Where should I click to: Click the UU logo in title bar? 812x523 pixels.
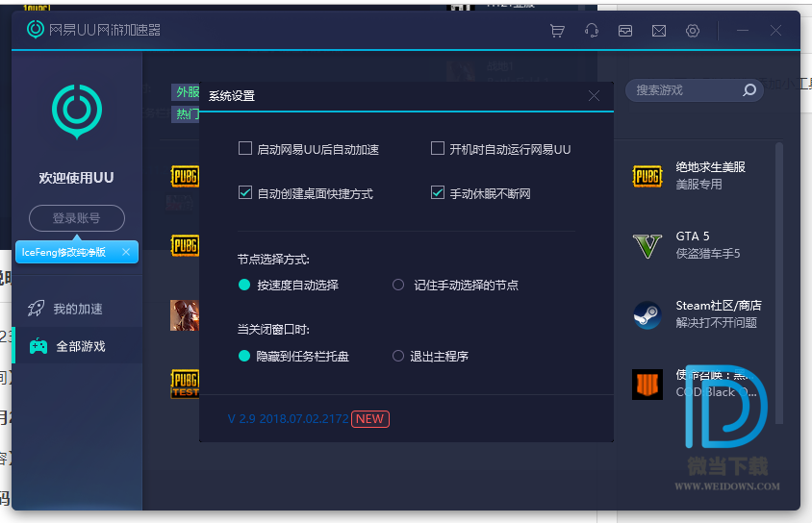click(36, 30)
